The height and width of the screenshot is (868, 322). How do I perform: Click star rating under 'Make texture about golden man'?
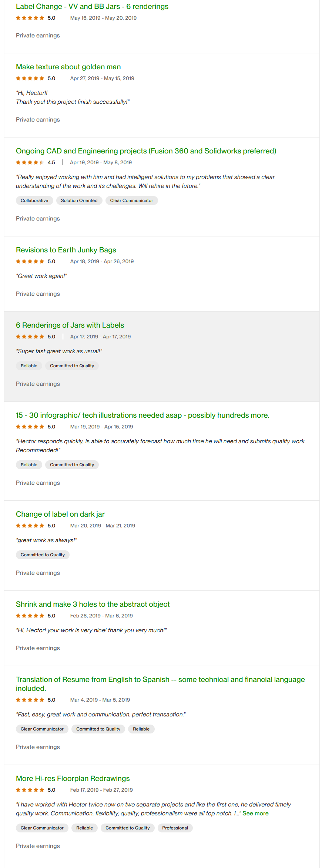[x=30, y=79]
